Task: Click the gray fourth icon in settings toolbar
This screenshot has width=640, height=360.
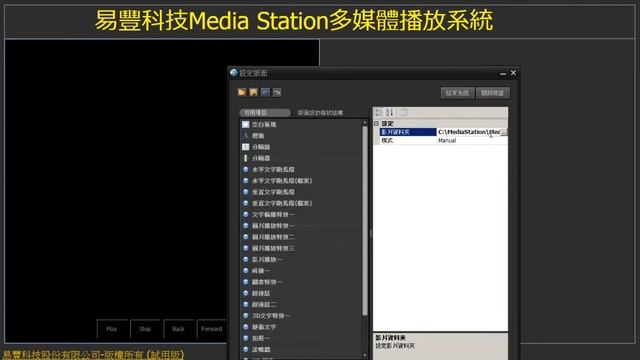Action: click(x=277, y=93)
